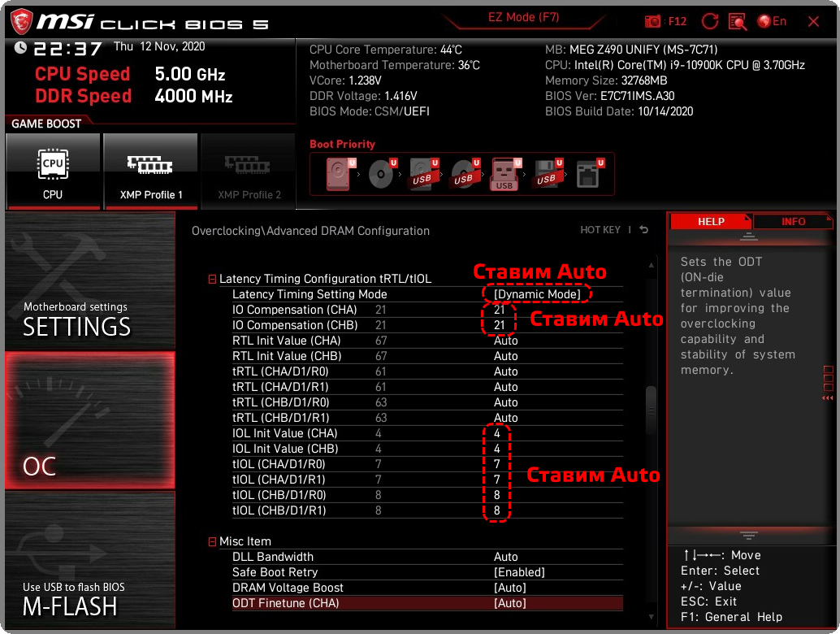The height and width of the screenshot is (634, 840).
Task: Click the 22:37 clock time display
Action: (67, 49)
